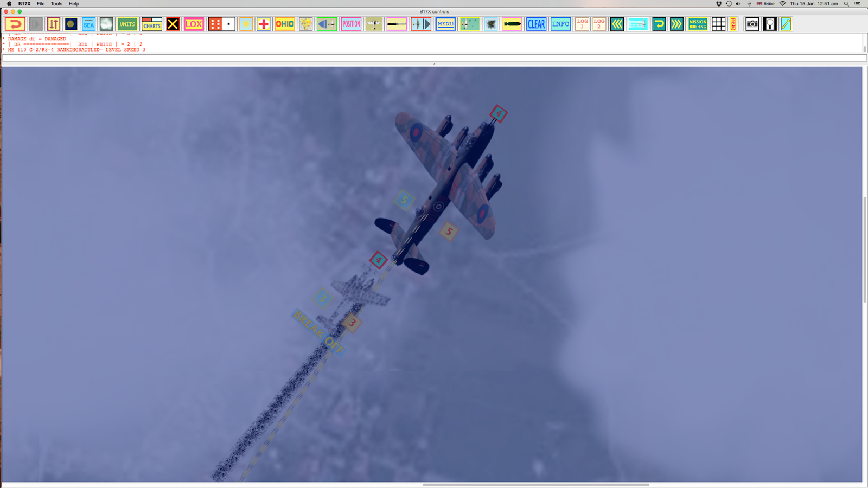Open the Tools menu

coord(56,4)
